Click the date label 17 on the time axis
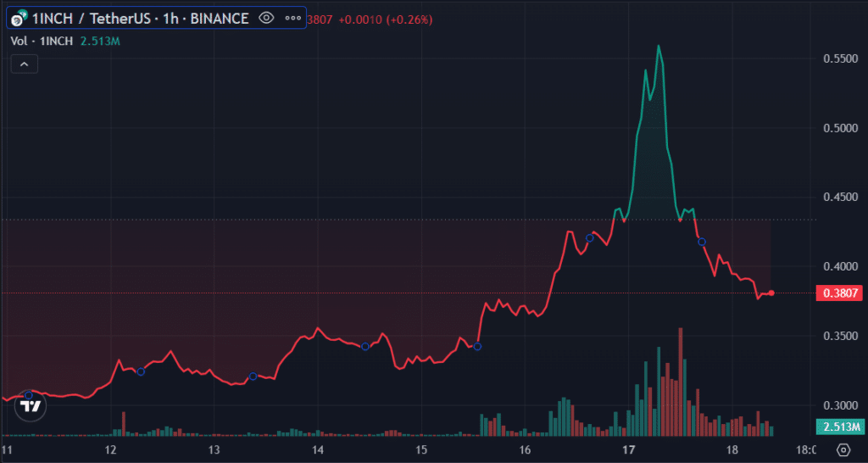 click(628, 449)
